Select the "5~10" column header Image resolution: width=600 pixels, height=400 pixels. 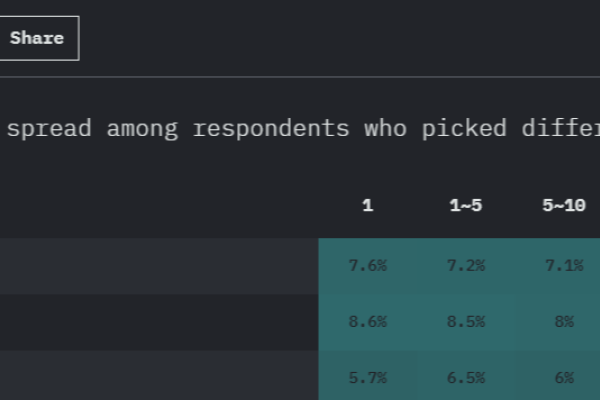click(564, 206)
